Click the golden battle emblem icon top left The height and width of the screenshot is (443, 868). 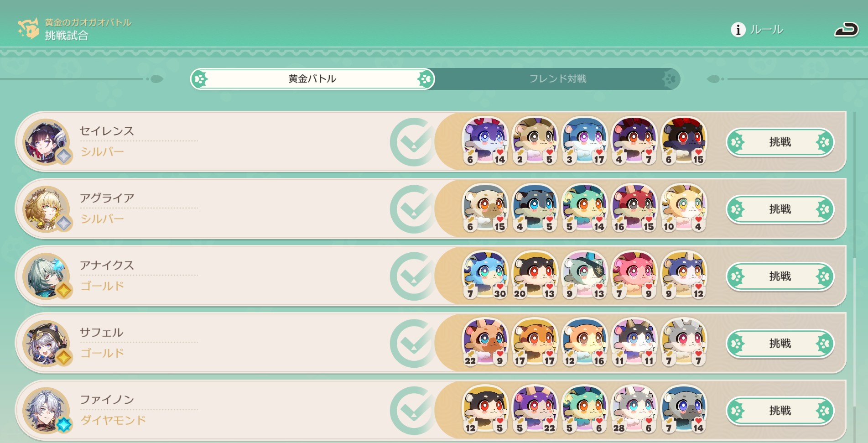(x=28, y=28)
